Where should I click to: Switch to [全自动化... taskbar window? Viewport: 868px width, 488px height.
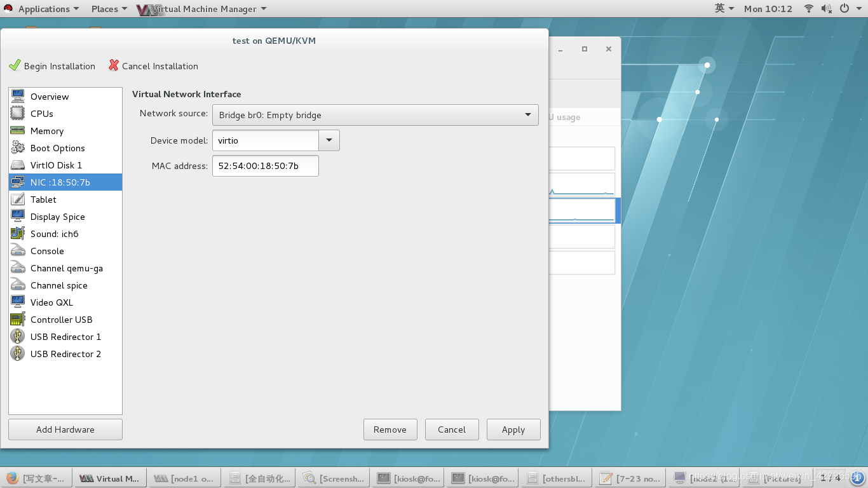[259, 478]
